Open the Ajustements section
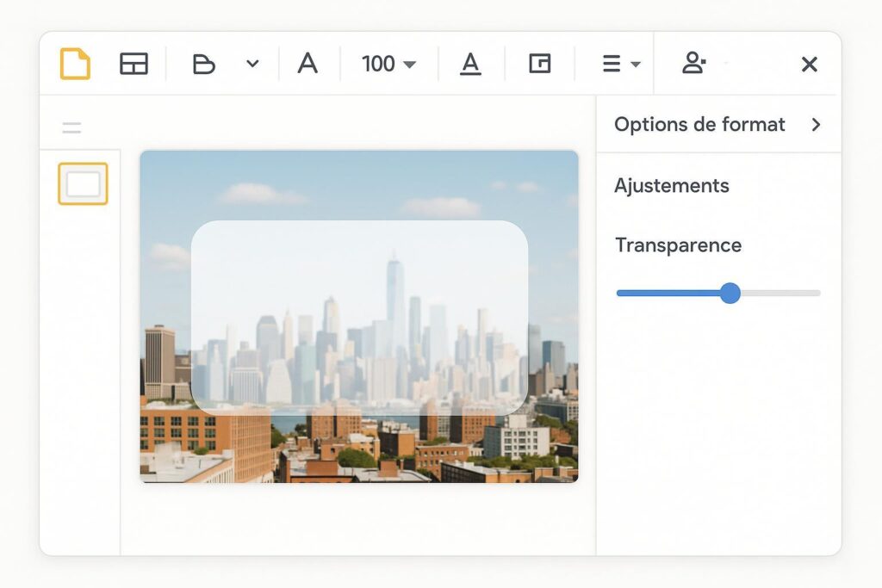 (671, 186)
